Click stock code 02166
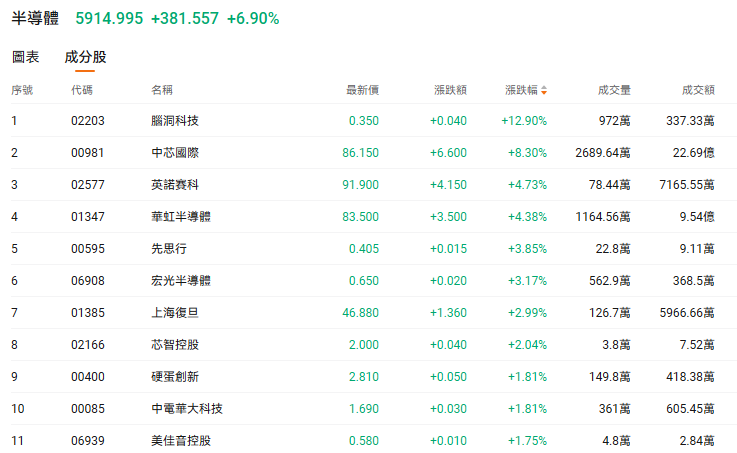This screenshot has width=737, height=453. pos(88,345)
